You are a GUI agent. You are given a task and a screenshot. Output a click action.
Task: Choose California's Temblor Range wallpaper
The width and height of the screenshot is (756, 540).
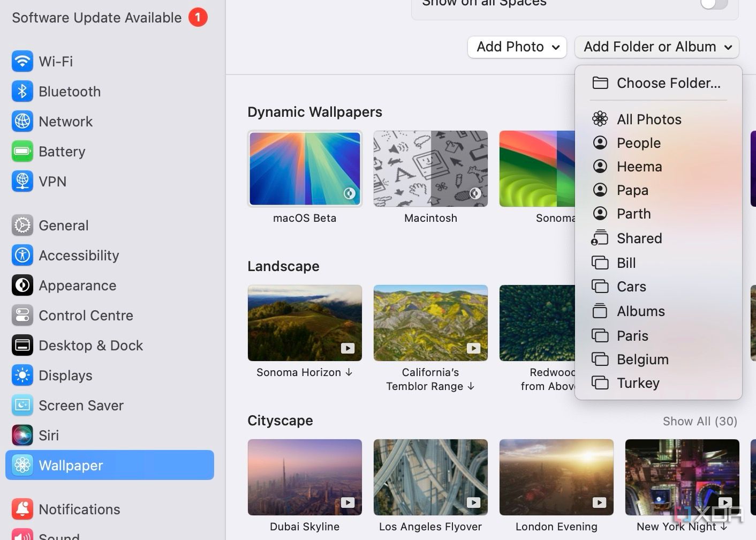(430, 323)
